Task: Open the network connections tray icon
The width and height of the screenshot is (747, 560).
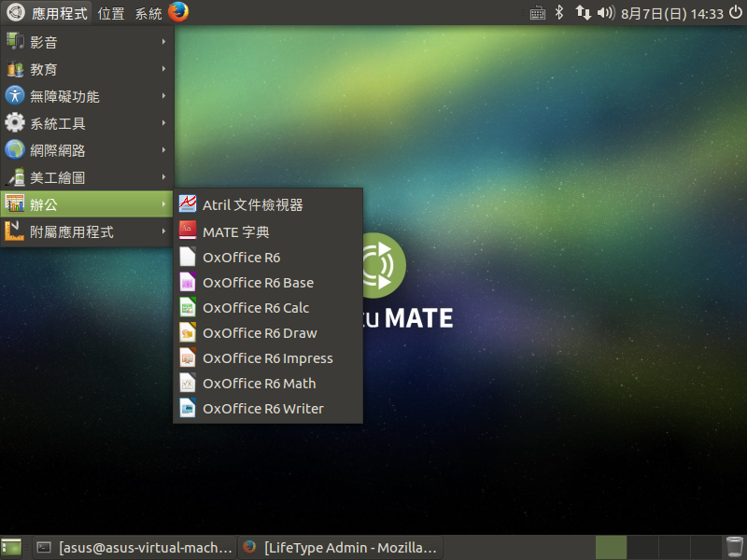Action: click(583, 13)
